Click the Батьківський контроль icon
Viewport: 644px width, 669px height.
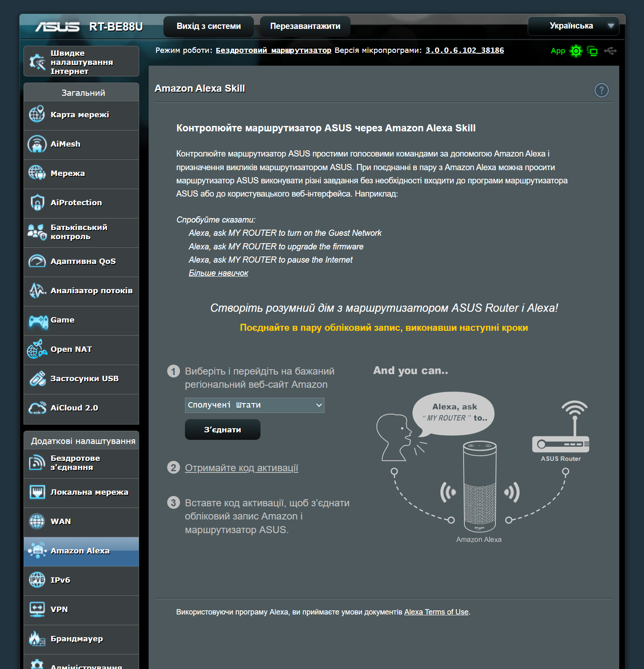[37, 232]
